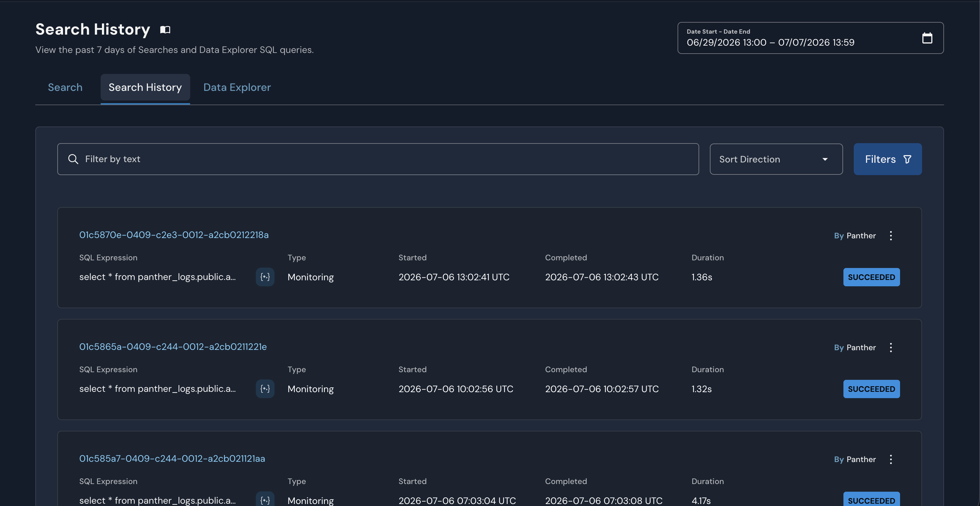Click Monitoring type in 01c5865a card
The width and height of the screenshot is (980, 506).
coord(310,389)
